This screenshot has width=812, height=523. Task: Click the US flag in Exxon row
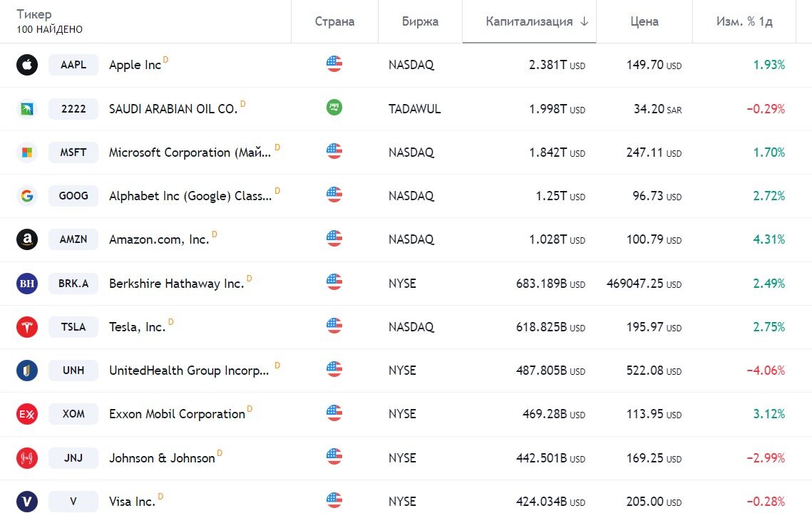point(334,412)
